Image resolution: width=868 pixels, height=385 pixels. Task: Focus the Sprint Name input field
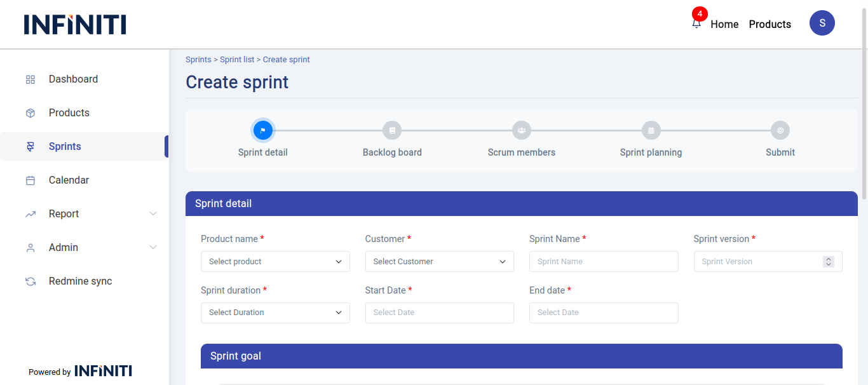click(604, 262)
